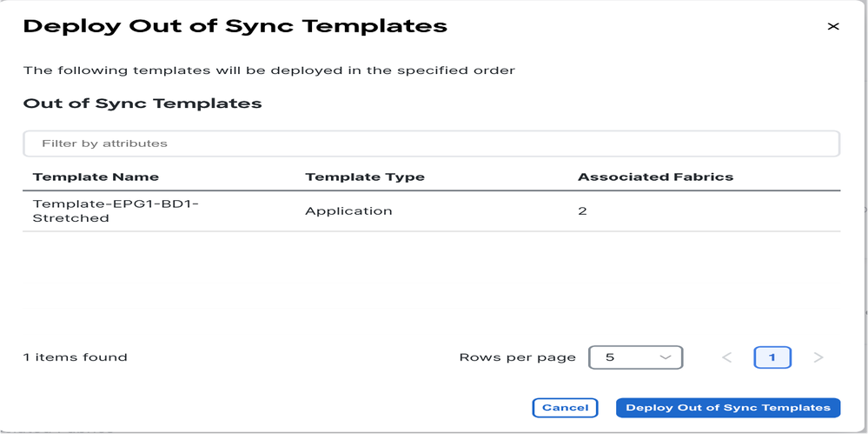This screenshot has width=868, height=434.
Task: Click the Application type cell
Action: click(348, 211)
